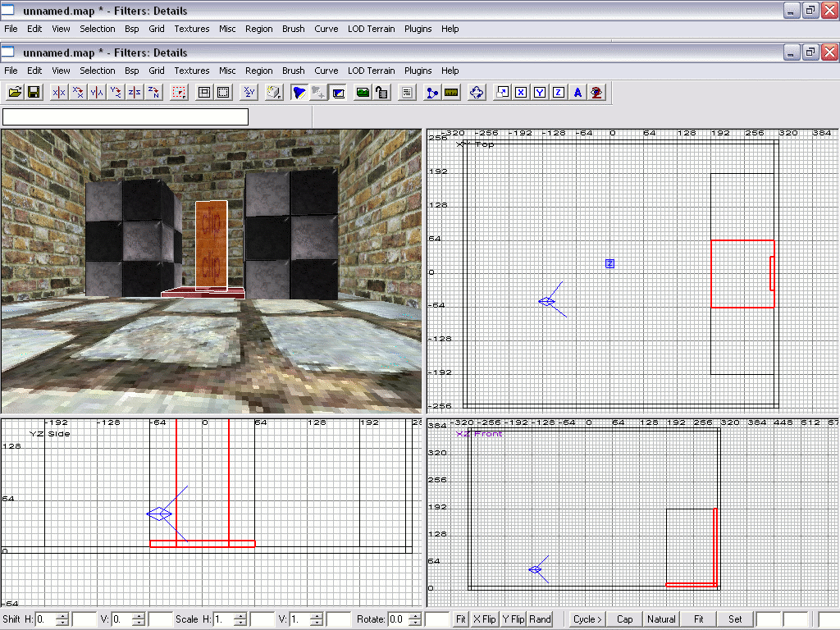Toggle the boxed X axis lock button

(520, 93)
